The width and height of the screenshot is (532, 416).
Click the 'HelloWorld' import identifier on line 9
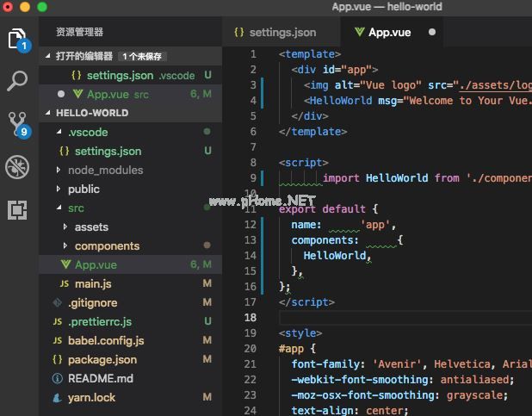[397, 178]
